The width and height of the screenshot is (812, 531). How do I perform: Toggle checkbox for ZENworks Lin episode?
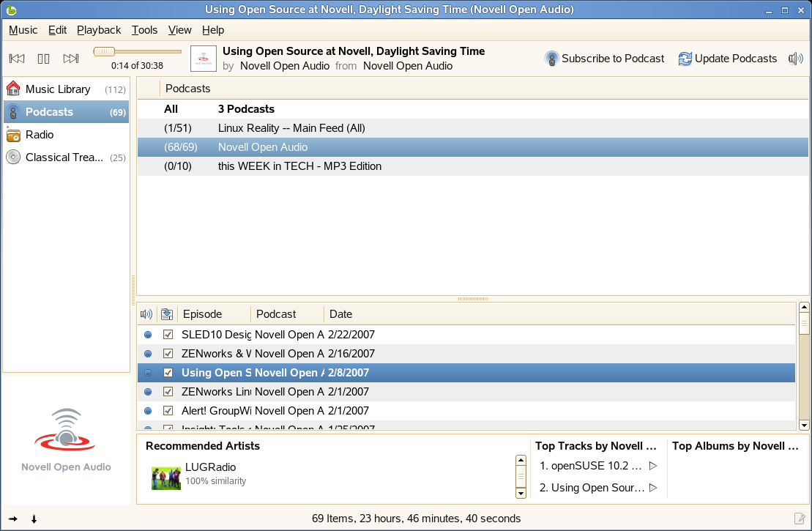(x=168, y=392)
